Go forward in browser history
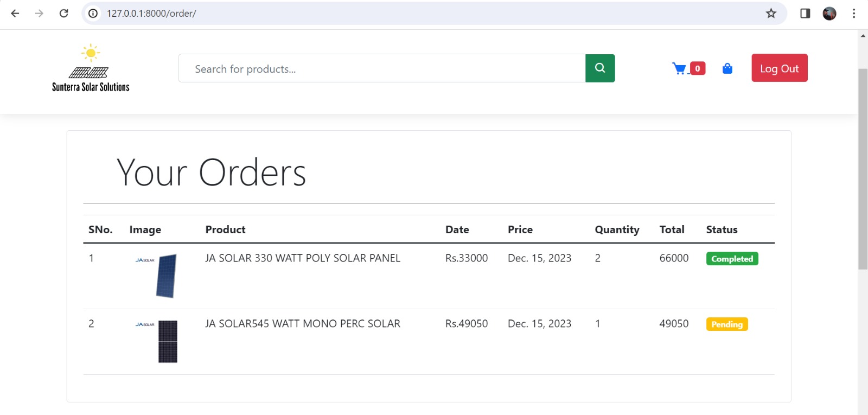This screenshot has width=868, height=415. pos(39,13)
